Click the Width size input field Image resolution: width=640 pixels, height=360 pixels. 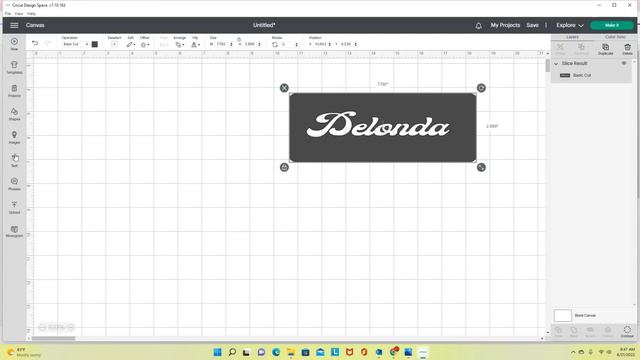coord(222,44)
